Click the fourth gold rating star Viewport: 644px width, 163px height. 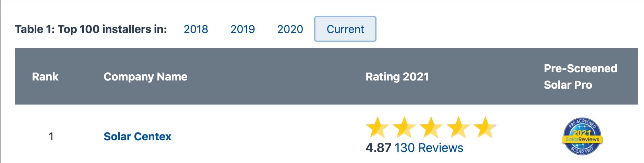(x=458, y=127)
